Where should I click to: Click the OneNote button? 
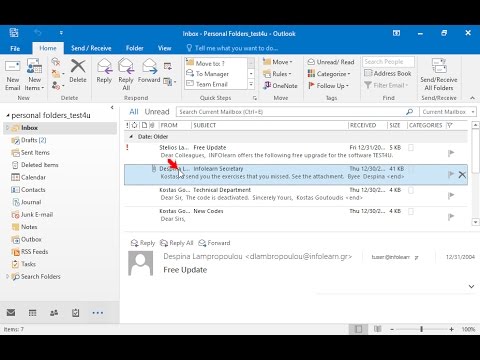point(280,86)
